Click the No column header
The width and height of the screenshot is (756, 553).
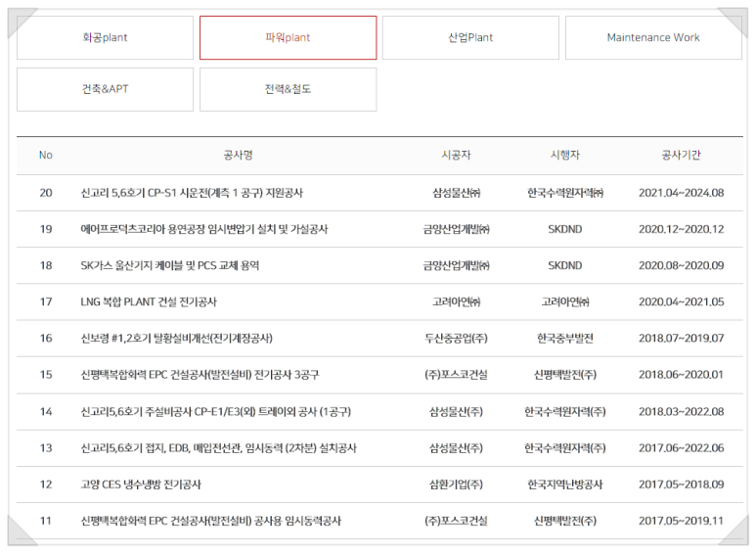[x=46, y=156]
